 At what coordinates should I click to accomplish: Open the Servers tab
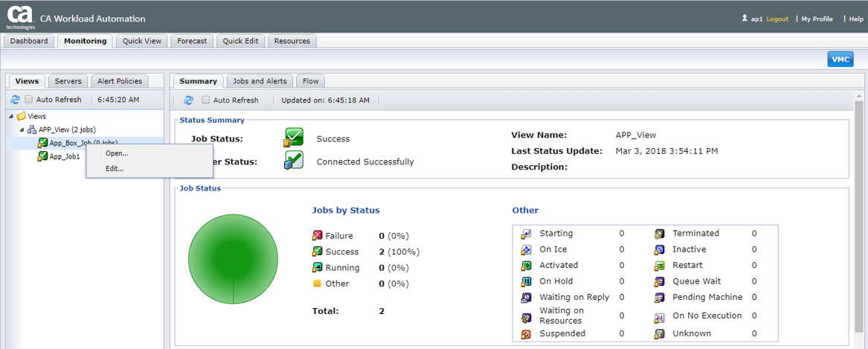tap(68, 81)
